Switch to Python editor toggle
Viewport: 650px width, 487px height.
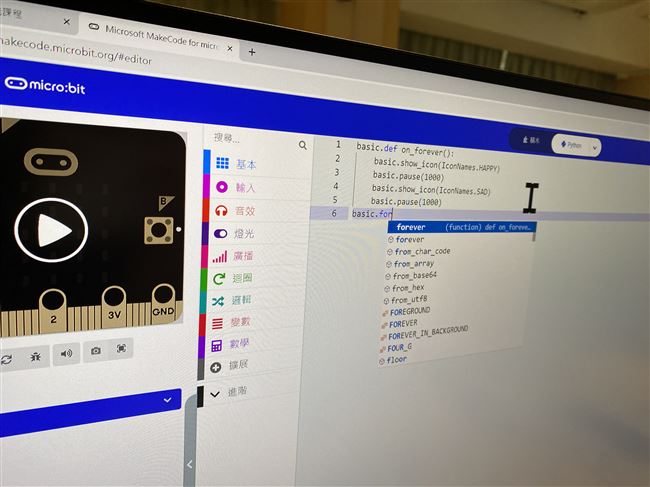[x=571, y=145]
